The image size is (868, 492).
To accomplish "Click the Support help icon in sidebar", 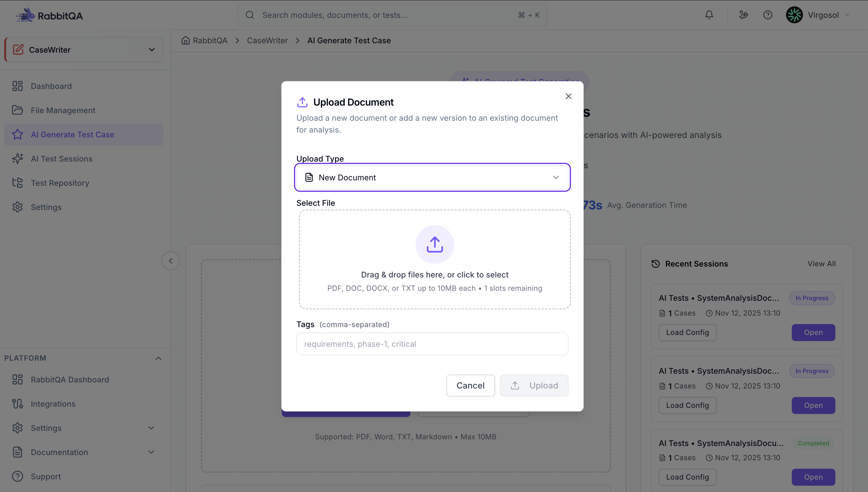I will coord(18,477).
